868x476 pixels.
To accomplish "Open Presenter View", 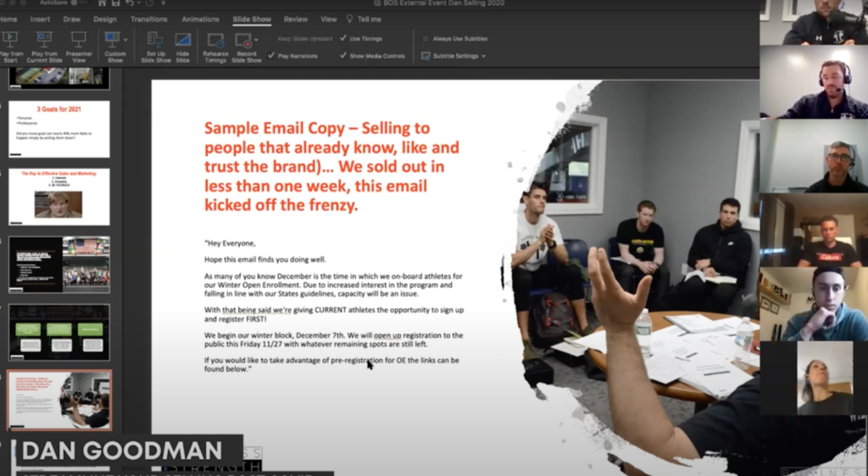I will coord(79,48).
